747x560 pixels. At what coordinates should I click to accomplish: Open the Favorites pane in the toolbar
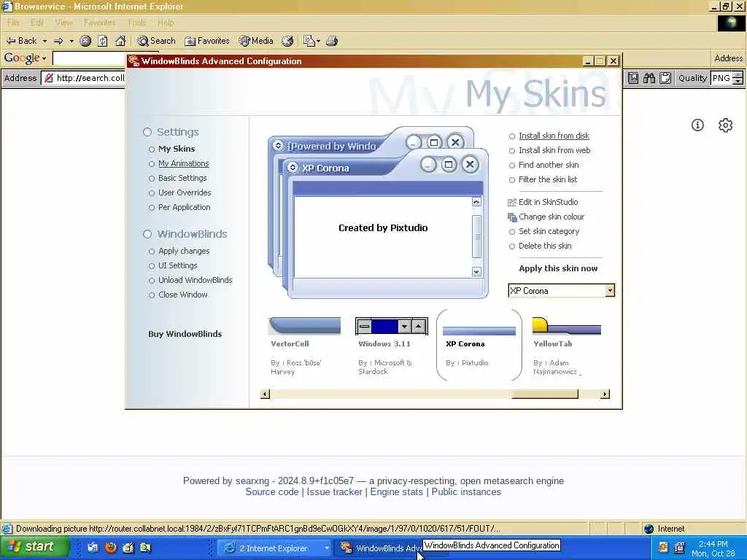point(206,41)
